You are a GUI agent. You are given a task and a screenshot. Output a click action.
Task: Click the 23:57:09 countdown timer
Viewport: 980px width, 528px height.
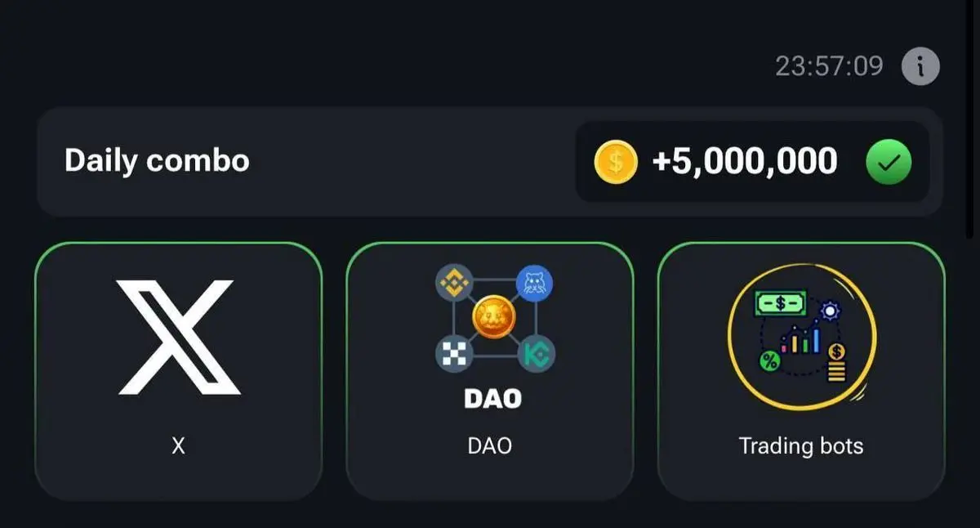tap(829, 66)
